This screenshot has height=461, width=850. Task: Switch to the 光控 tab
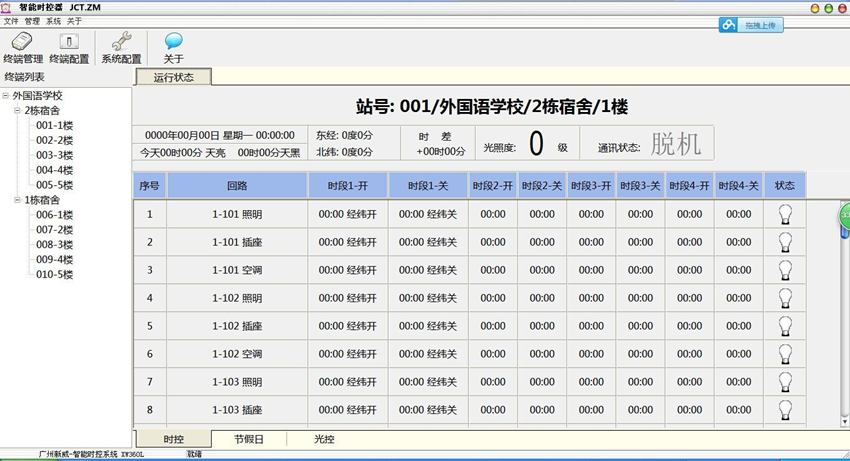[324, 439]
